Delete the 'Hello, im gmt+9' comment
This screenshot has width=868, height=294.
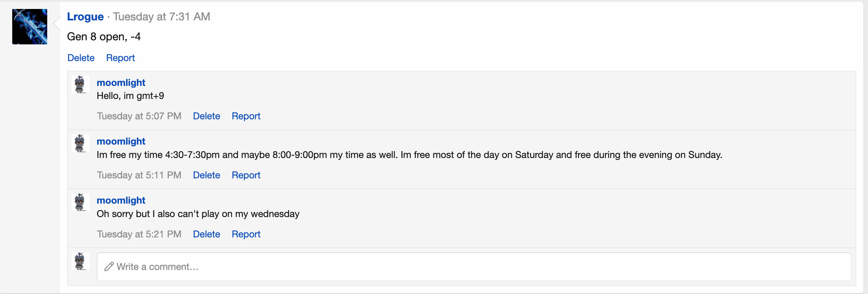[206, 116]
